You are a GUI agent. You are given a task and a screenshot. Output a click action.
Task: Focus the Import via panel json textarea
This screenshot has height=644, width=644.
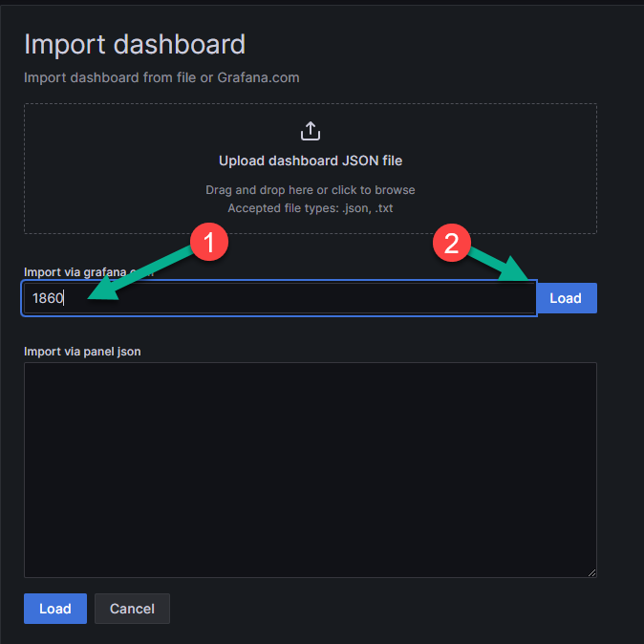pyautogui.click(x=310, y=468)
